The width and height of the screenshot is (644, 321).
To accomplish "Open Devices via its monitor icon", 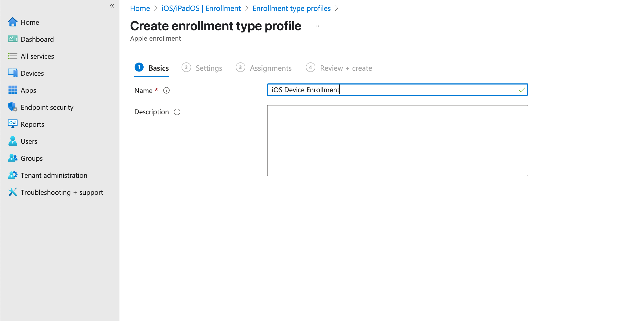I will (12, 73).
